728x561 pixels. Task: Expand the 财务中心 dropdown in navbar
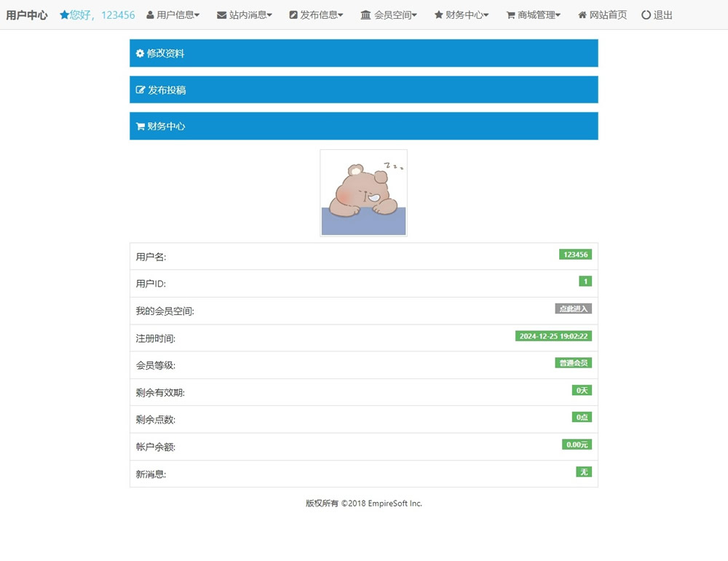(x=464, y=15)
